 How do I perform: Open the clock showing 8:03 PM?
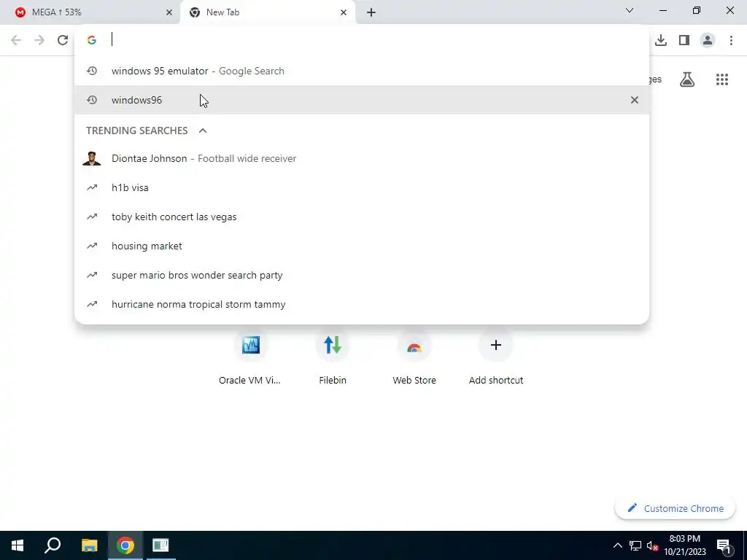tap(685, 545)
